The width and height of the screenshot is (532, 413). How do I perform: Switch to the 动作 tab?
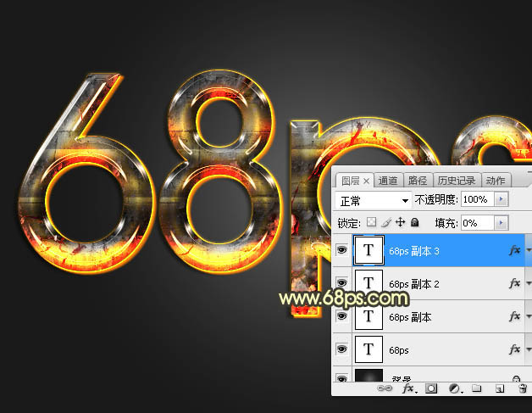(x=496, y=181)
